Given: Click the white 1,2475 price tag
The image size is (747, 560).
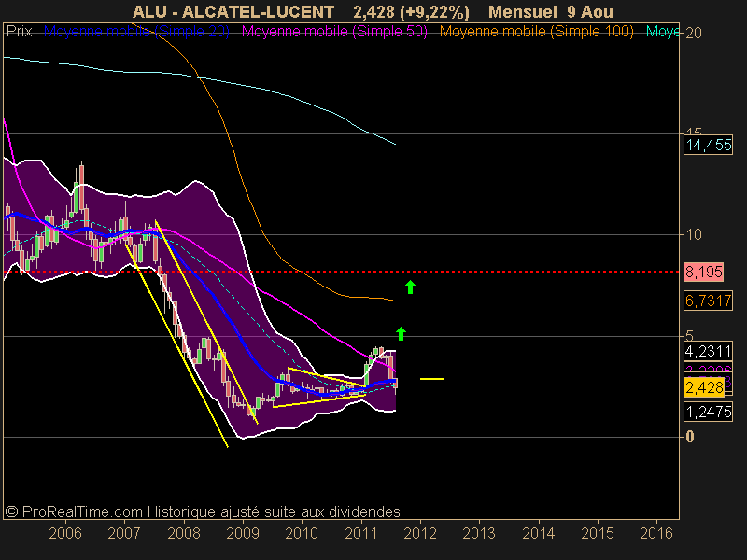Looking at the screenshot, I should [x=709, y=412].
